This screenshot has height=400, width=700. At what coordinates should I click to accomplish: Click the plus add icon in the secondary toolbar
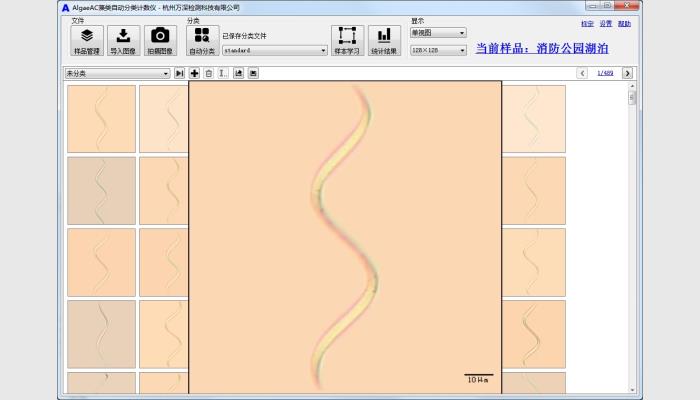pyautogui.click(x=194, y=73)
